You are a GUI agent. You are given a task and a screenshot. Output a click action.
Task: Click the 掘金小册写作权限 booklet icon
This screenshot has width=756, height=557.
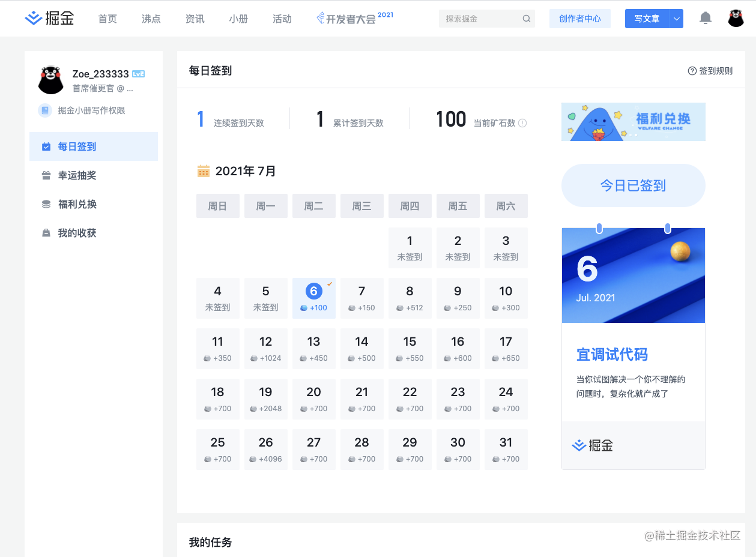coord(45,110)
